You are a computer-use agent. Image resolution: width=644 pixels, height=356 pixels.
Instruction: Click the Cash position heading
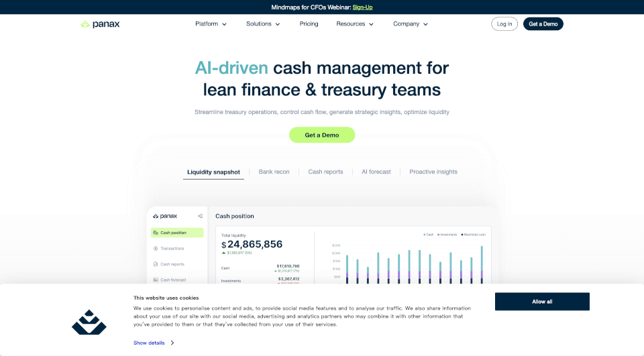[x=235, y=216]
